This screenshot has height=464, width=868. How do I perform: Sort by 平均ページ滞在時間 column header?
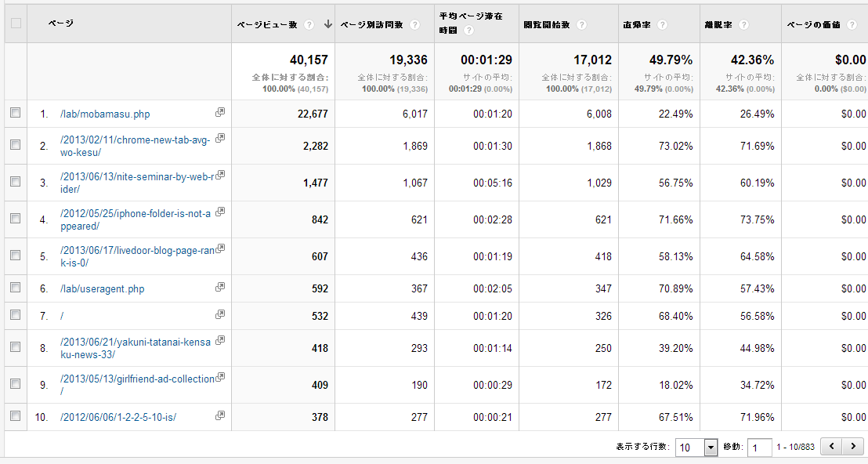point(471,16)
